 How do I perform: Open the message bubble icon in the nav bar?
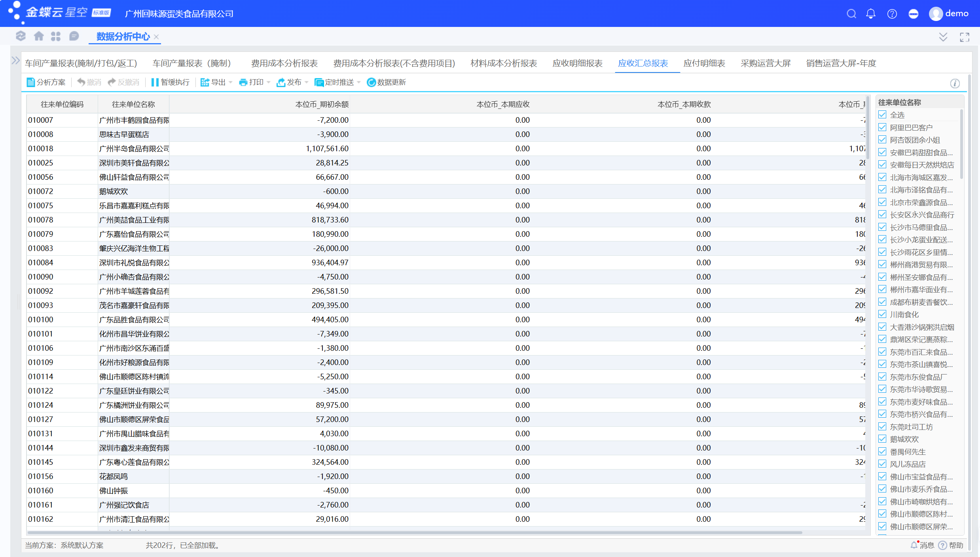click(74, 36)
